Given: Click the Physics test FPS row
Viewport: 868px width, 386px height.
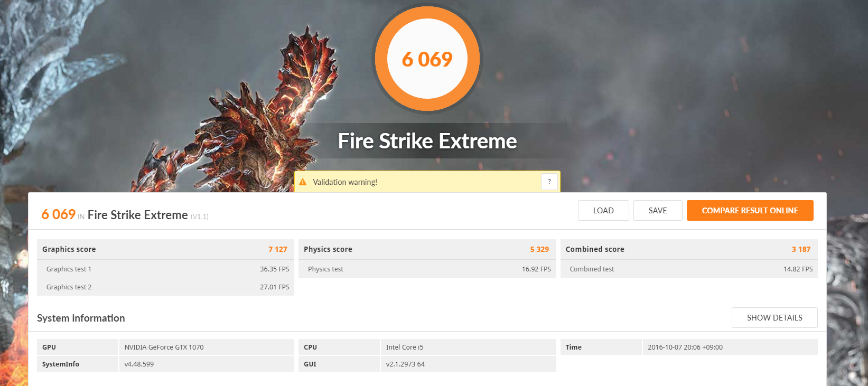Looking at the screenshot, I should coord(427,269).
